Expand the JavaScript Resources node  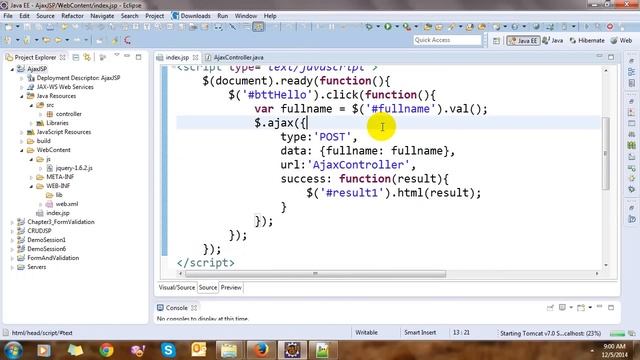tap(22, 132)
